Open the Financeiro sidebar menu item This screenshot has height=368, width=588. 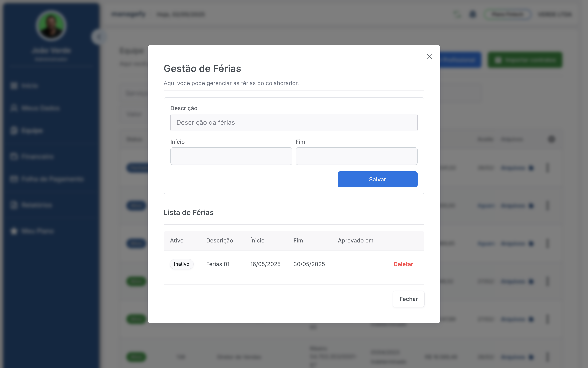click(32, 156)
